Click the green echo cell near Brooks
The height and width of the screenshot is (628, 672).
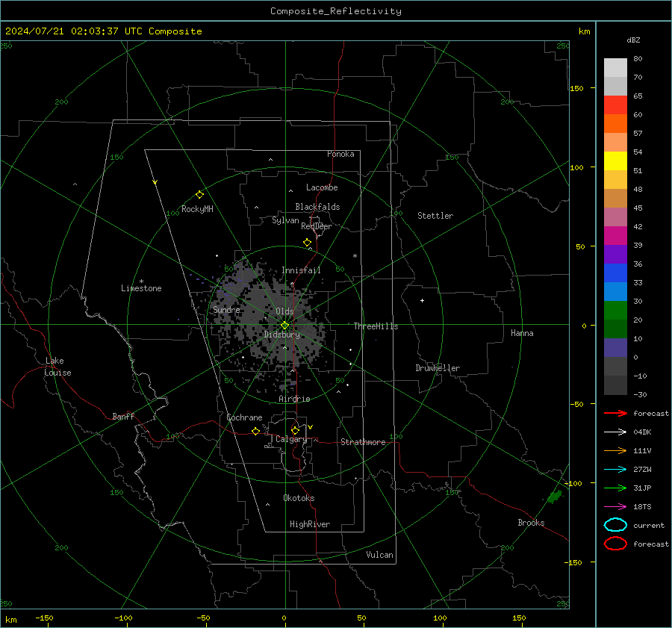point(555,497)
